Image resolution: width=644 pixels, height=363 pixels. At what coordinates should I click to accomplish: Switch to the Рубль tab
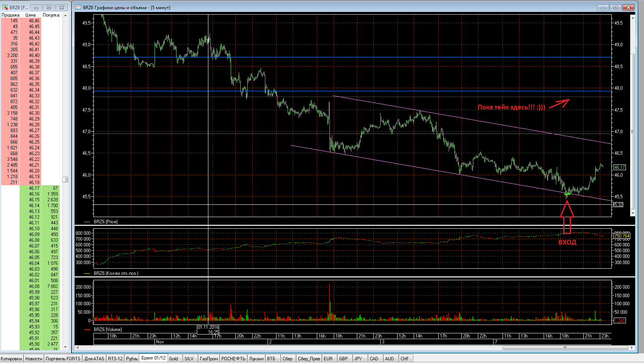132,359
